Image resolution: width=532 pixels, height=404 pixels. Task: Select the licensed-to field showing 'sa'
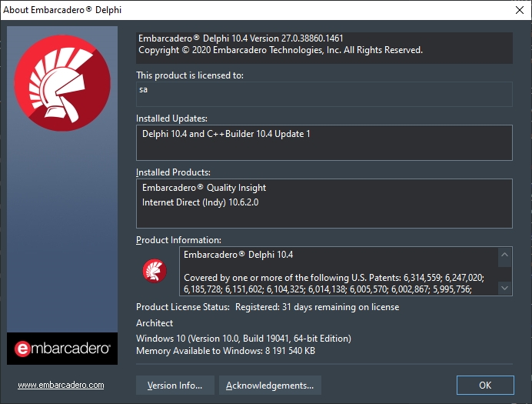(324, 94)
